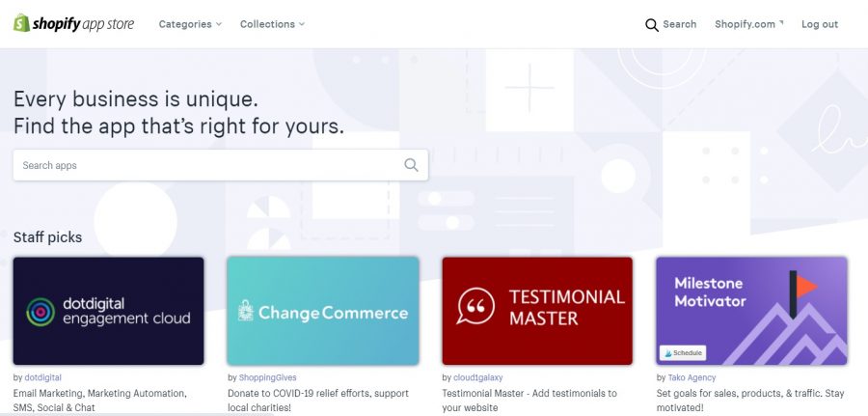Open the dotdigital engagement cloud app card
The width and height of the screenshot is (868, 416).
pyautogui.click(x=108, y=311)
